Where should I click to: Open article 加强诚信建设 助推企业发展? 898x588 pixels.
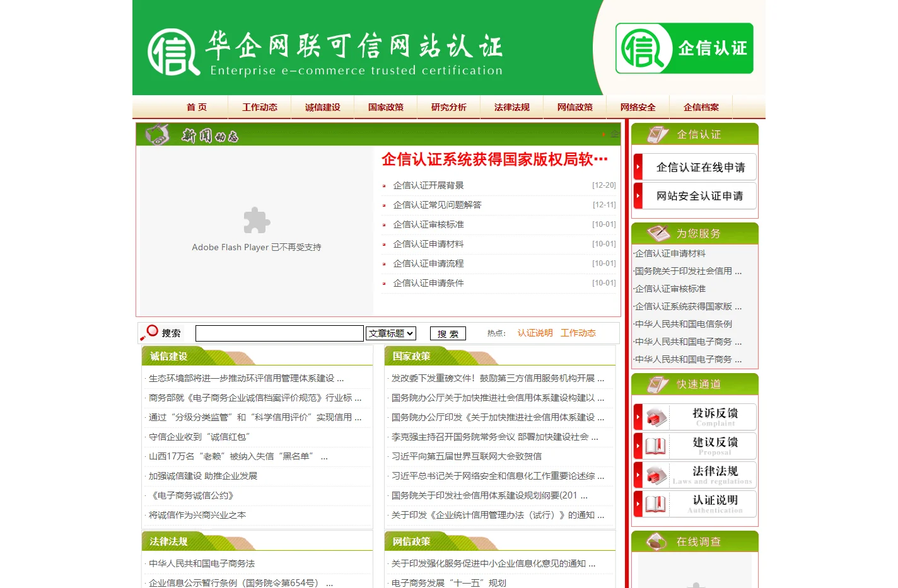pyautogui.click(x=203, y=476)
